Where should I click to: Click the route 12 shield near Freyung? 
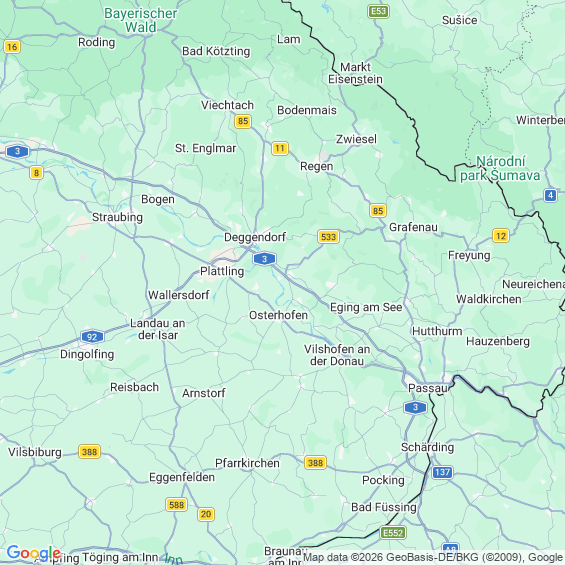tap(501, 236)
